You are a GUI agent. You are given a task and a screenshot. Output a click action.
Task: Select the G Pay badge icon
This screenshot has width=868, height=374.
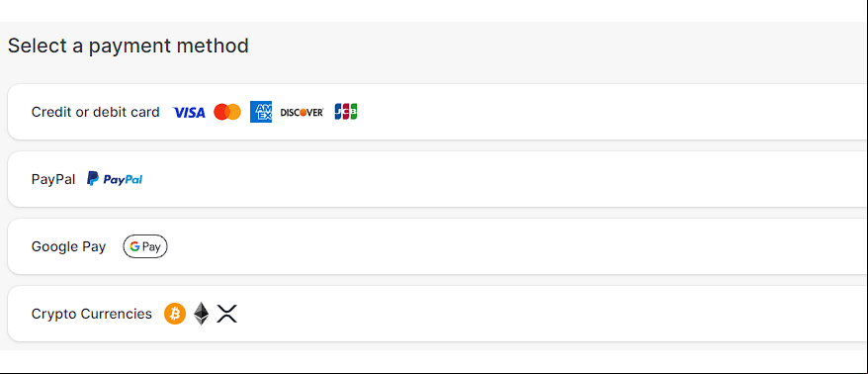(x=145, y=246)
